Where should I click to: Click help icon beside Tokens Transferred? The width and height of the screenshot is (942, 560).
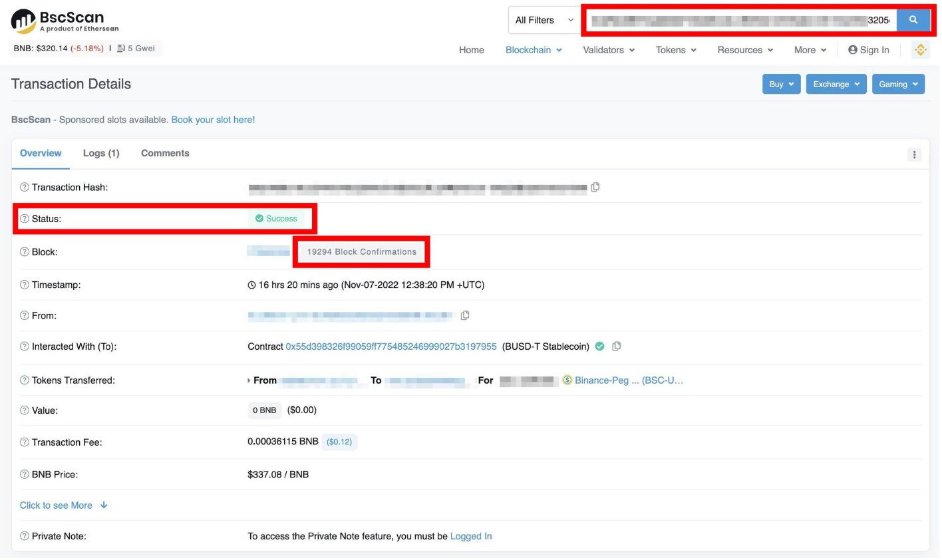25,381
